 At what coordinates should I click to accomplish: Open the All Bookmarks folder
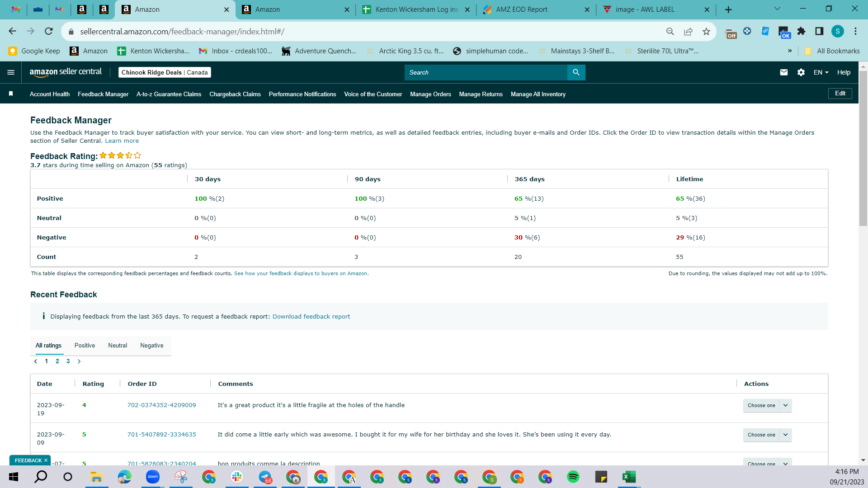832,51
